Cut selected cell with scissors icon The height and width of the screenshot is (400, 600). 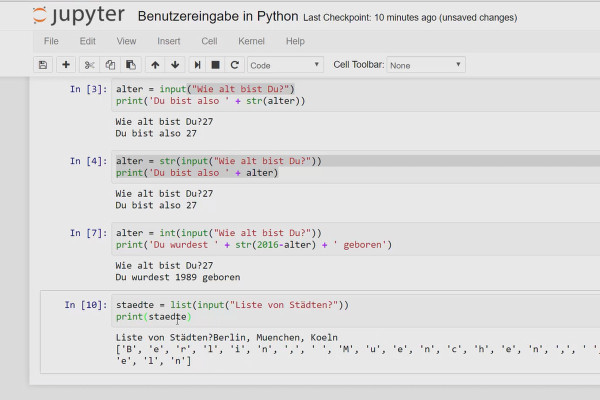pyautogui.click(x=89, y=65)
